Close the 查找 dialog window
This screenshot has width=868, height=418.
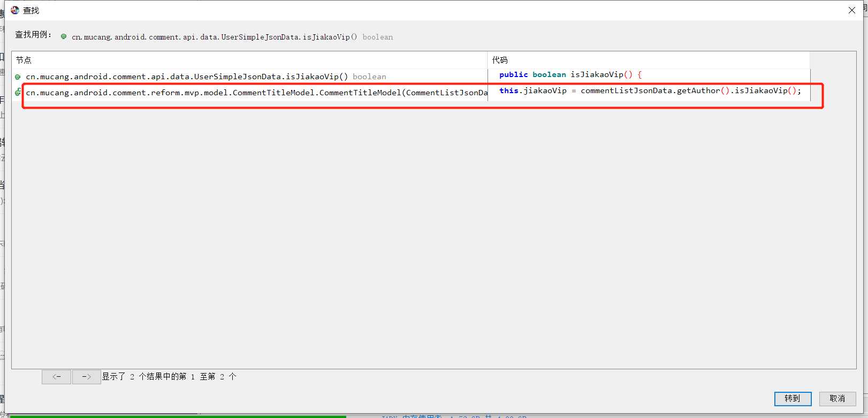pyautogui.click(x=852, y=10)
